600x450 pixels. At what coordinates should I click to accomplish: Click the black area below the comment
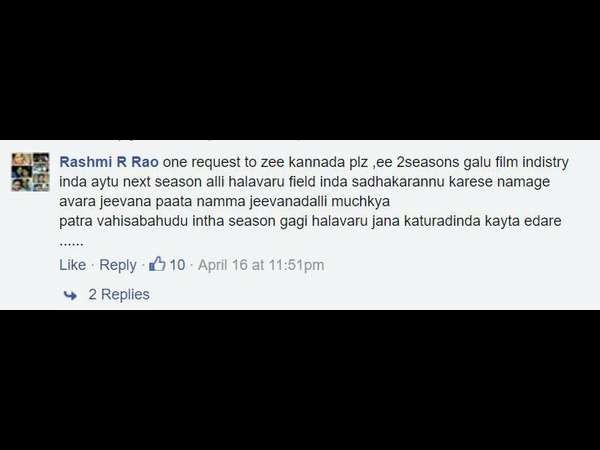click(300, 380)
